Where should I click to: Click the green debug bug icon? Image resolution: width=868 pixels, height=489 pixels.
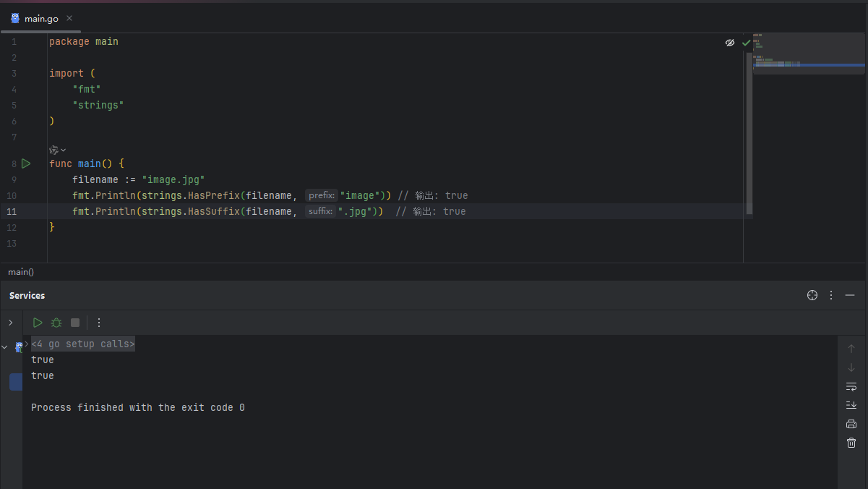click(x=56, y=323)
